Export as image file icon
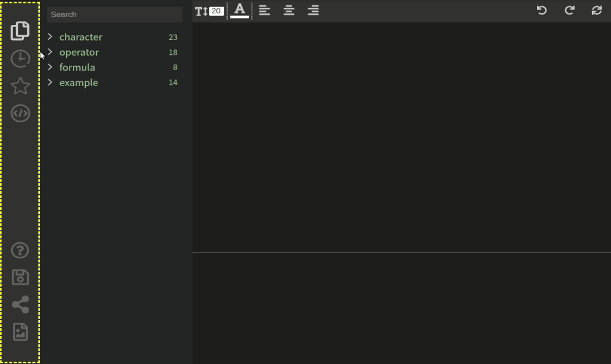The width and height of the screenshot is (611, 364). [x=20, y=332]
